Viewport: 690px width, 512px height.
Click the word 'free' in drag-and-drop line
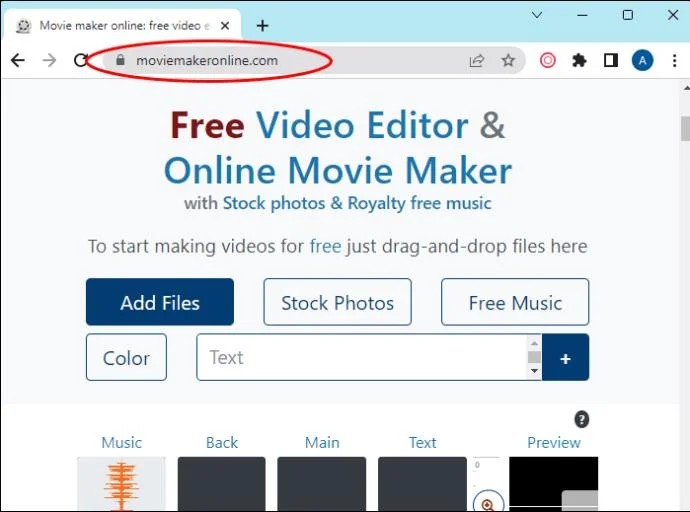pyautogui.click(x=325, y=246)
